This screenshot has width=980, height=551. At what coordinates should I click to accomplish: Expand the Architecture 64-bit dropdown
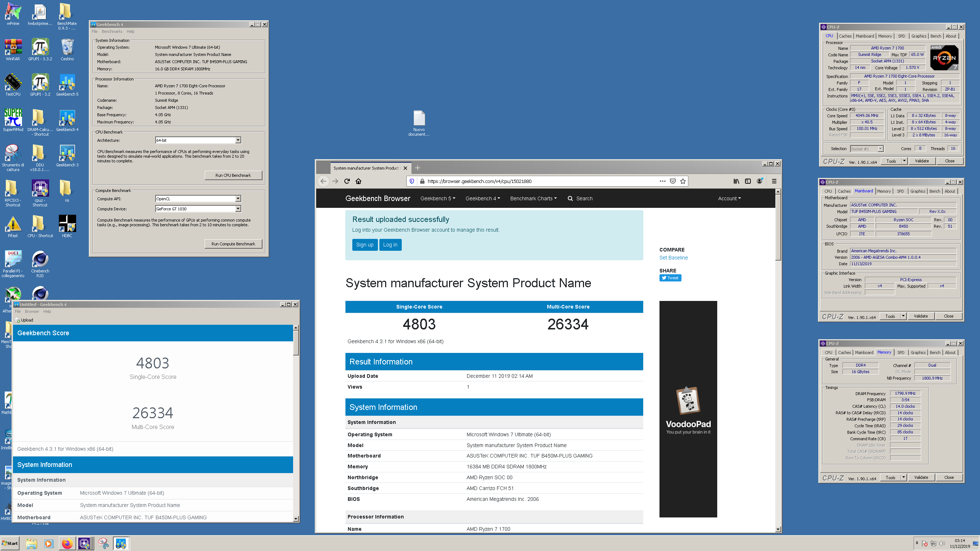[238, 140]
